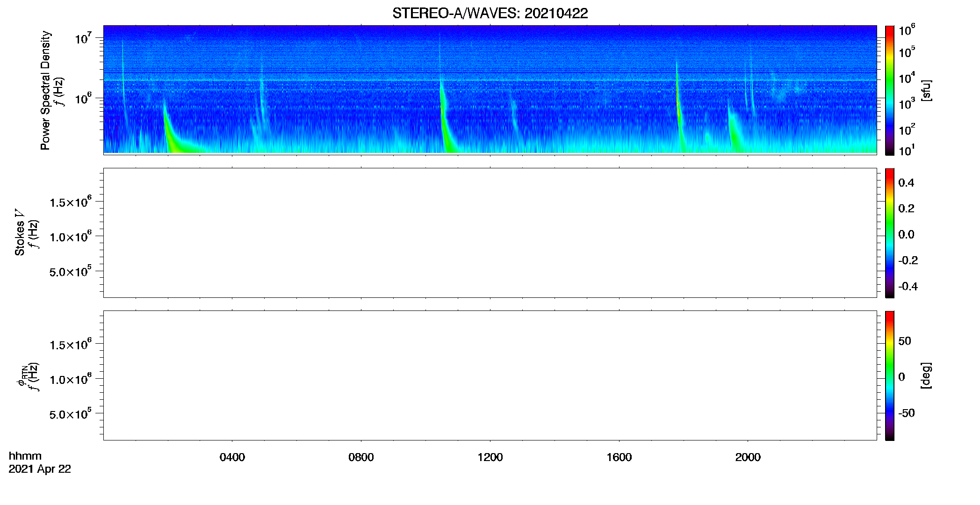Click the 1200 time tick label
Image resolution: width=980 pixels, height=505 pixels.
[490, 457]
